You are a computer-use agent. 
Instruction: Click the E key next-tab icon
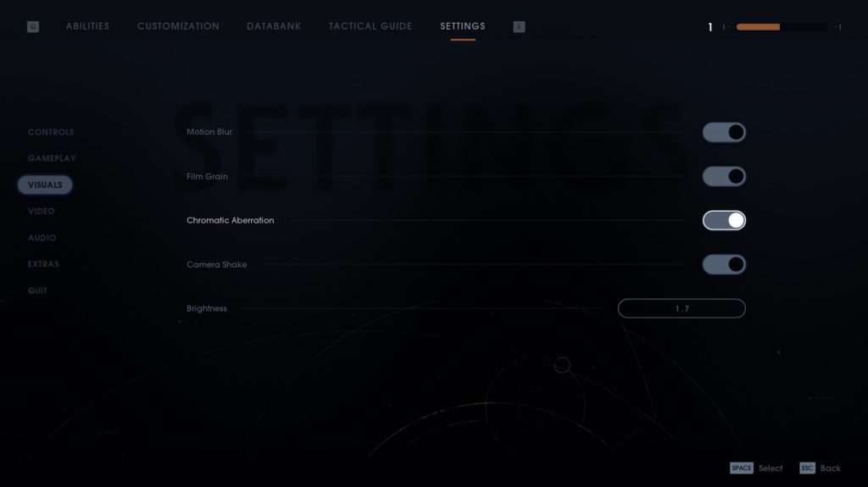[519, 26]
